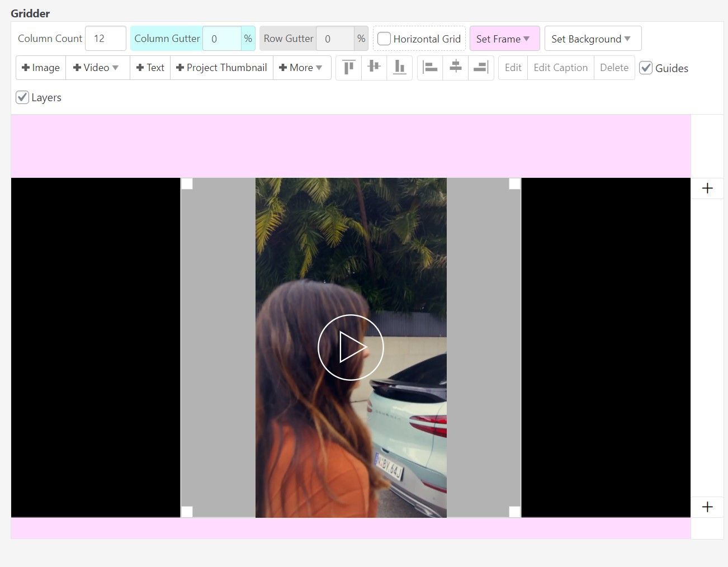728x567 pixels.
Task: Click the align horizontal center icon
Action: tap(456, 68)
